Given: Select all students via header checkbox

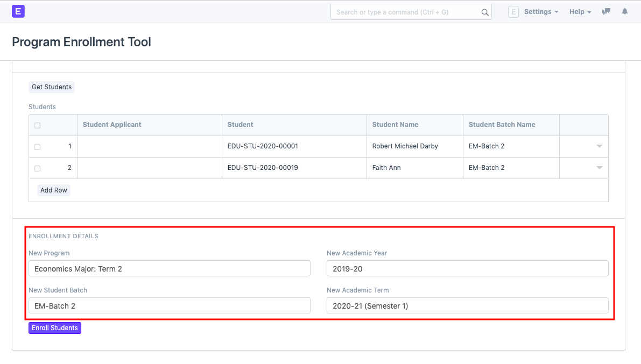Looking at the screenshot, I should point(37,124).
